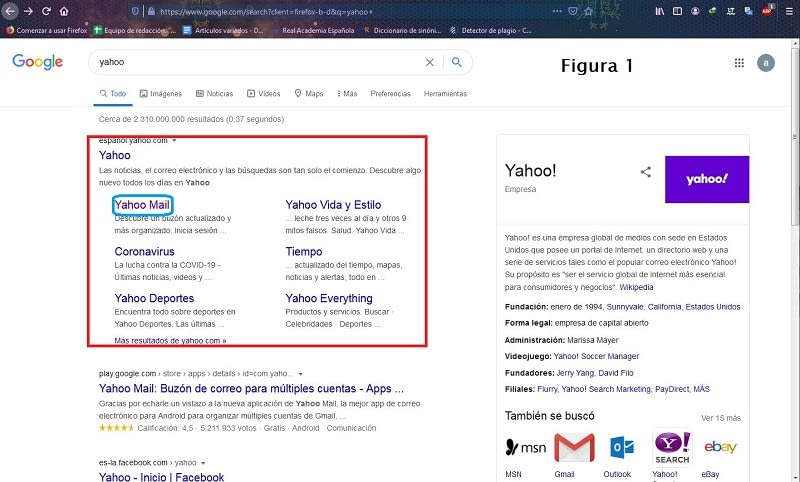Screen dimensions: 800x482
Task: Open the Ver 15 más link
Action: coord(721,418)
